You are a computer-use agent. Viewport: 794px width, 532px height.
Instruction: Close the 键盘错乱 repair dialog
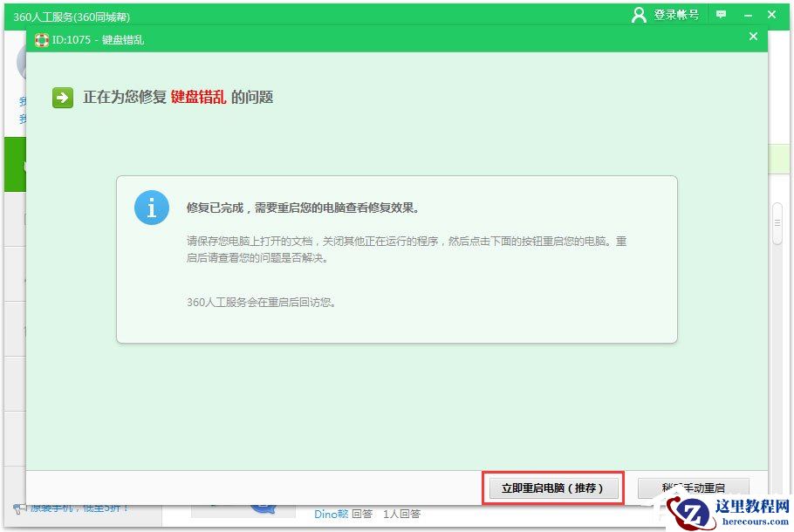[x=753, y=38]
